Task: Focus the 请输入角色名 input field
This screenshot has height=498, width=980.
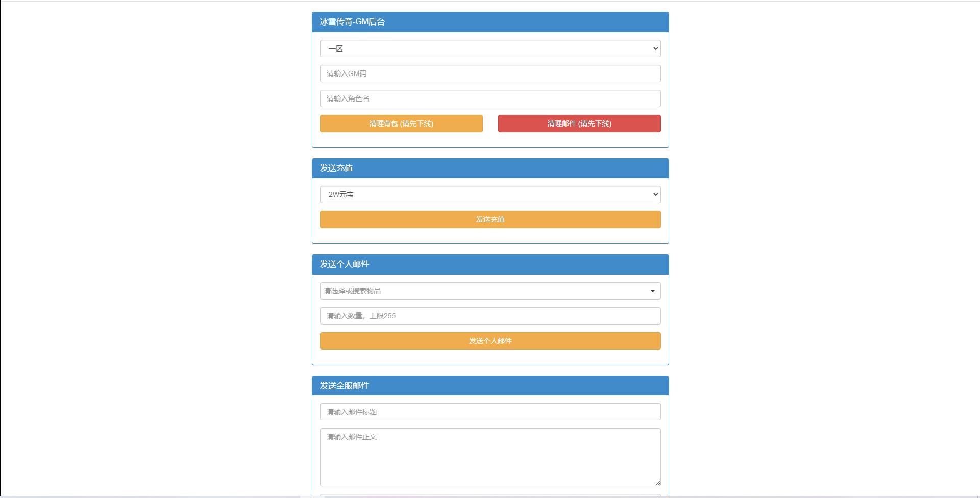Action: click(x=490, y=98)
